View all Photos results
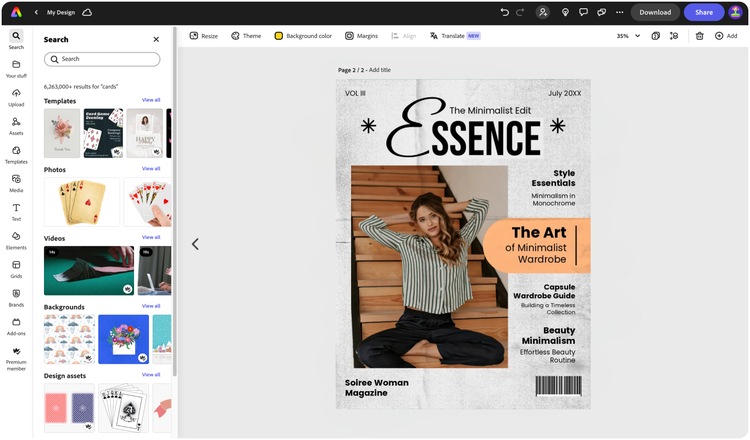 151,168
